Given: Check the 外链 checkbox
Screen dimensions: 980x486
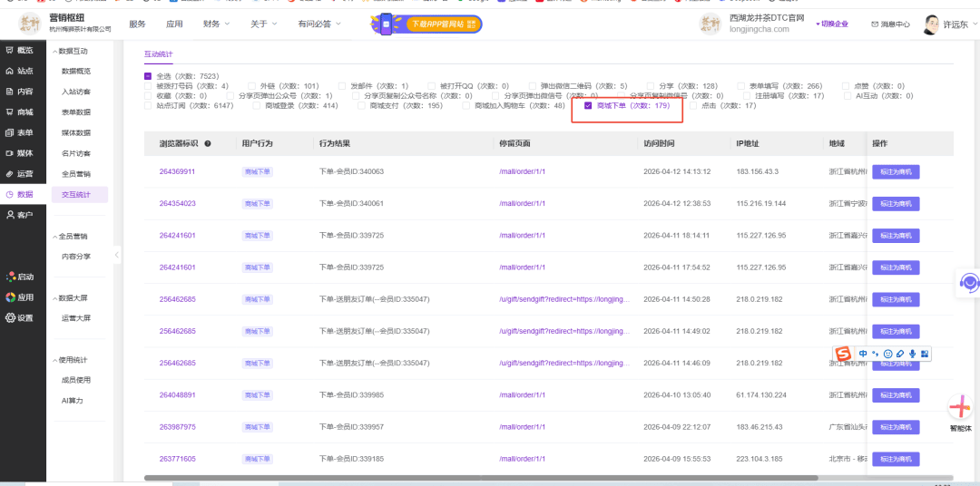Looking at the screenshot, I should 252,86.
